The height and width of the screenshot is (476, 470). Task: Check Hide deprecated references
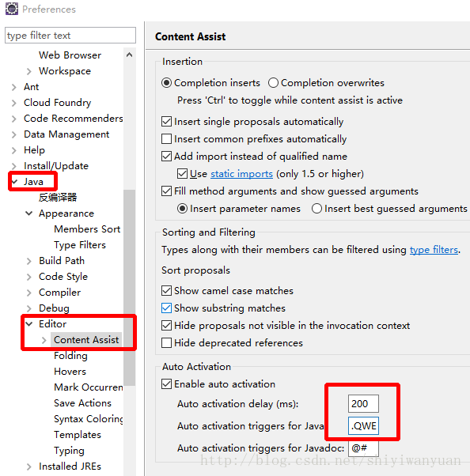[x=166, y=343]
